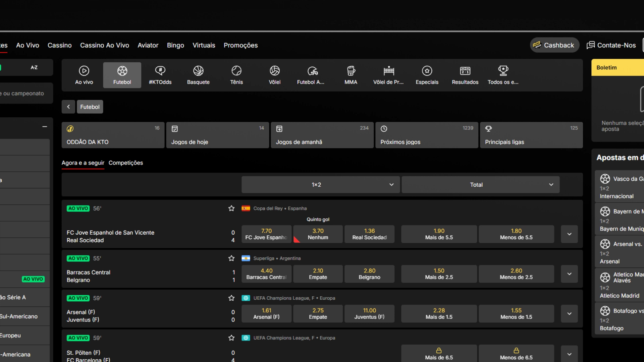Bet 2.80 on Belgrano

[x=369, y=274]
